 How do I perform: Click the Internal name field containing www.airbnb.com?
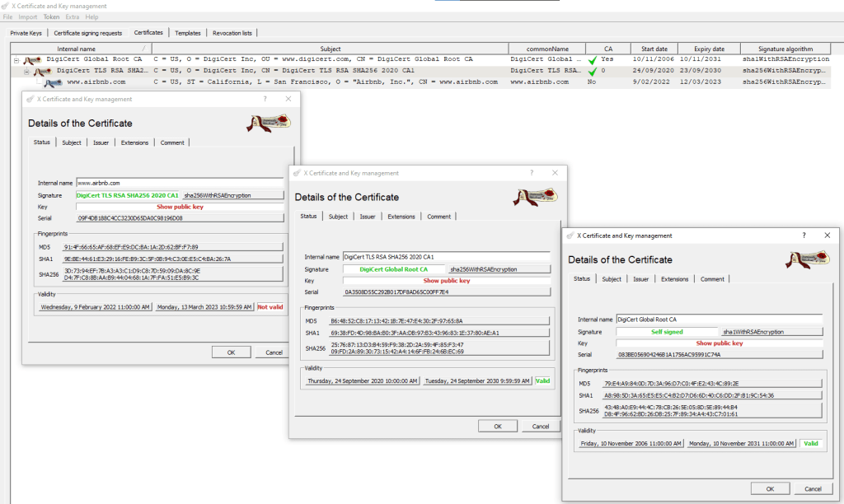[x=179, y=183]
